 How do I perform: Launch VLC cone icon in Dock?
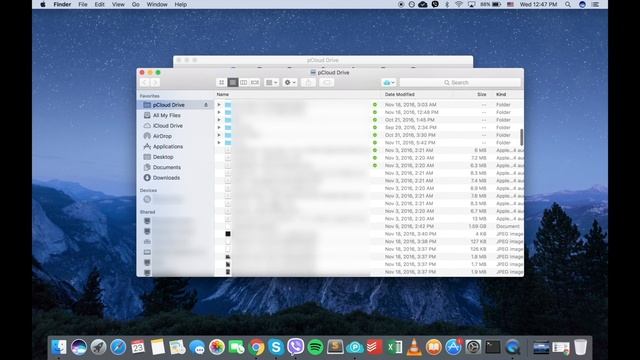[x=414, y=347]
